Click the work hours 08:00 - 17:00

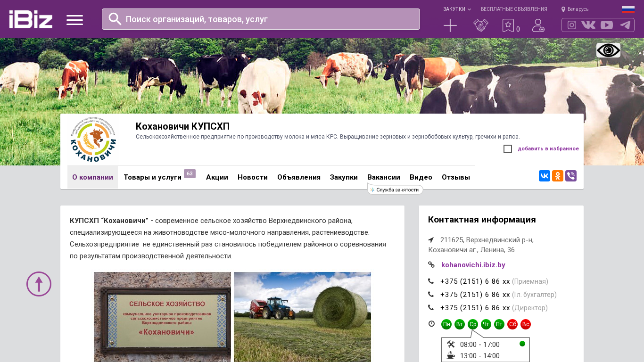[x=480, y=345]
